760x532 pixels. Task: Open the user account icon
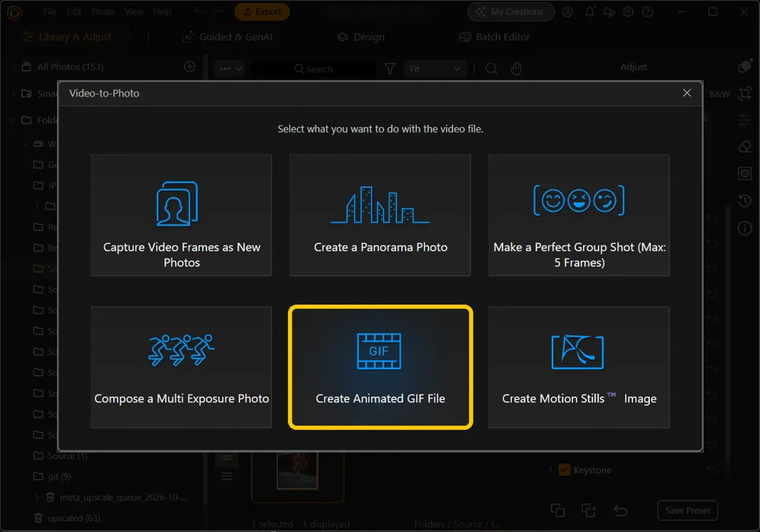pyautogui.click(x=568, y=11)
